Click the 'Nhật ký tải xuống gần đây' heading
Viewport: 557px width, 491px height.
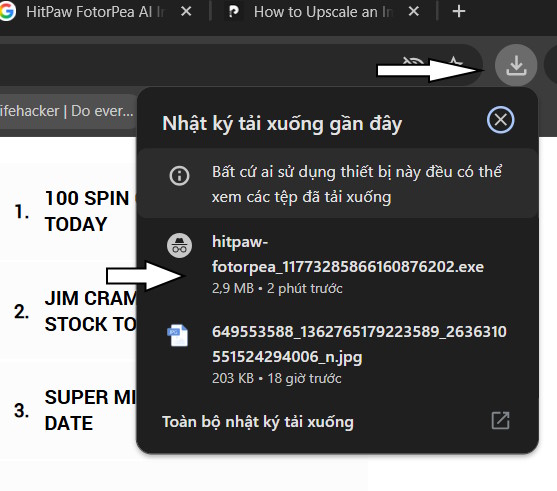click(x=282, y=124)
